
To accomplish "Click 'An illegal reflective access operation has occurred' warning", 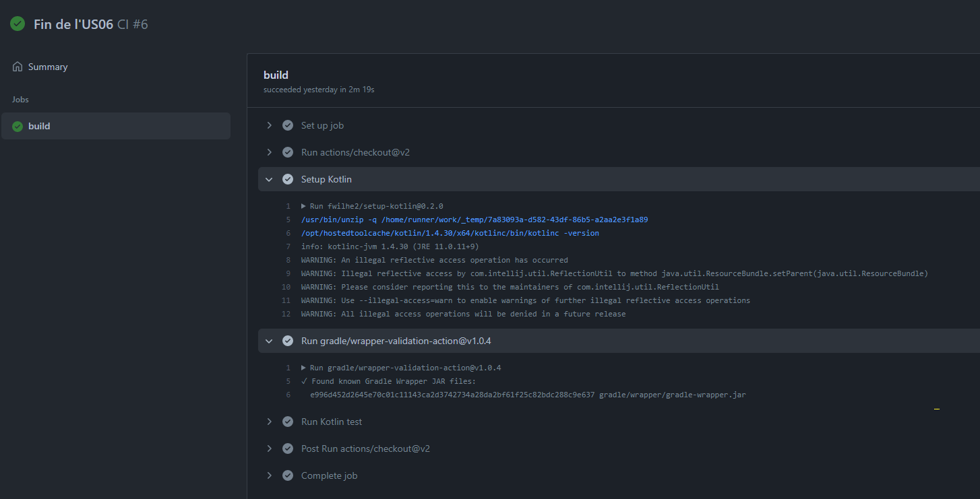I will coord(435,260).
